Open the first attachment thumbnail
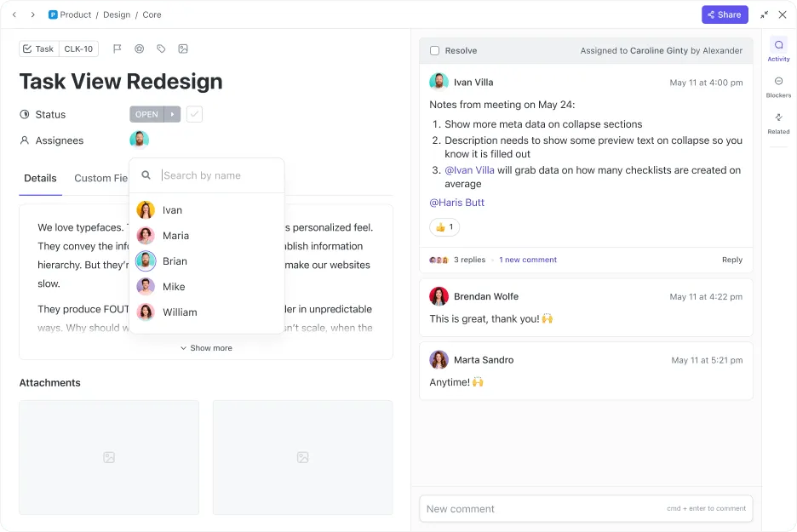The width and height of the screenshot is (797, 532). (109, 457)
